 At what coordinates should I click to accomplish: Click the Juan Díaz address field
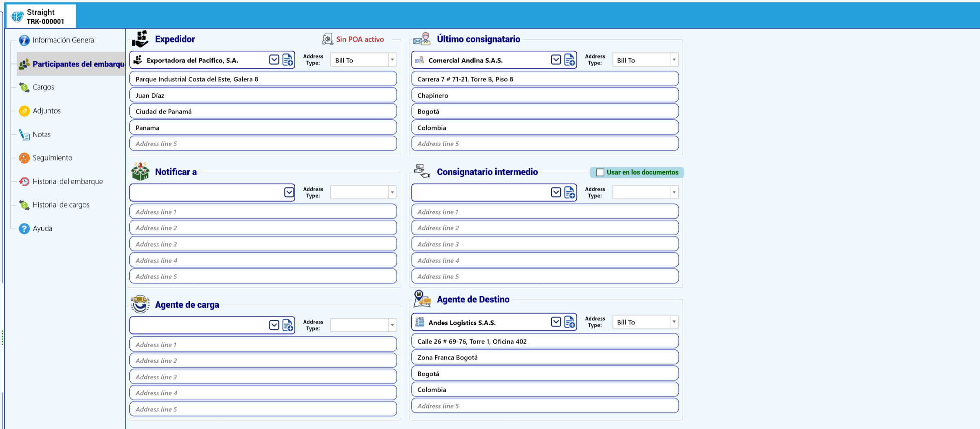click(263, 95)
